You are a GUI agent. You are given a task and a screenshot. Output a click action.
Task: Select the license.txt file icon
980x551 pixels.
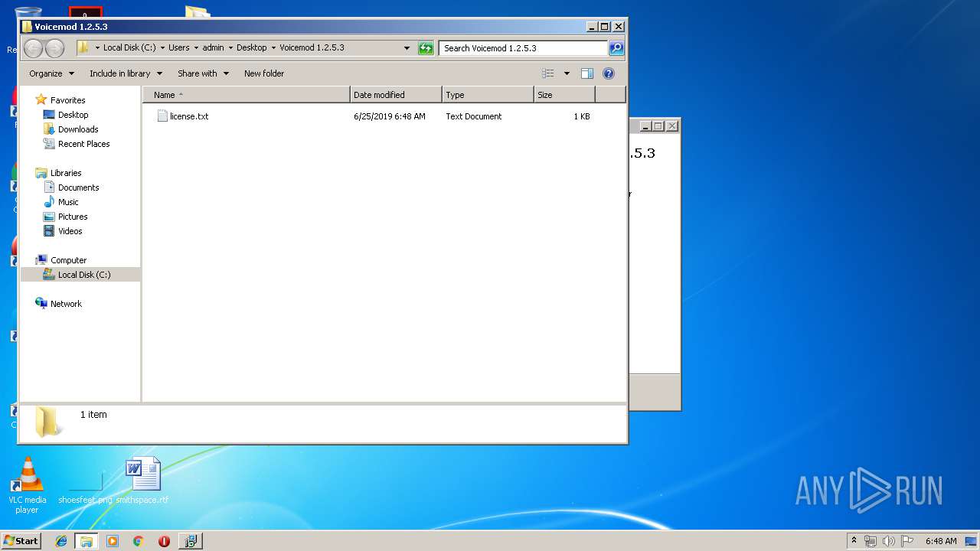162,116
